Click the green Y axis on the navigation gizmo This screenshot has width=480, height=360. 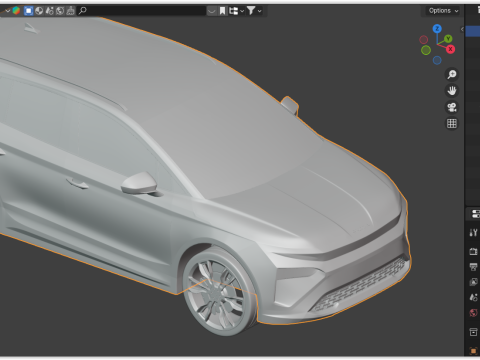pos(448,39)
